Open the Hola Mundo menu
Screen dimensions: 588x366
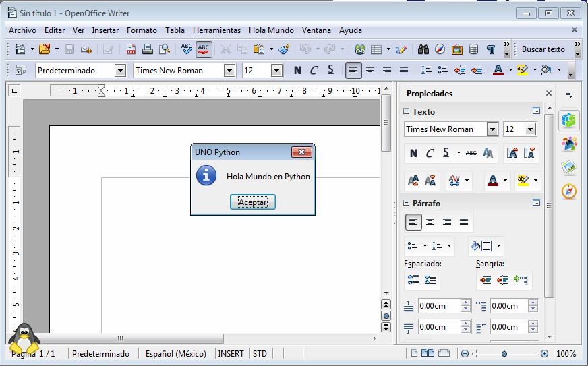[271, 30]
